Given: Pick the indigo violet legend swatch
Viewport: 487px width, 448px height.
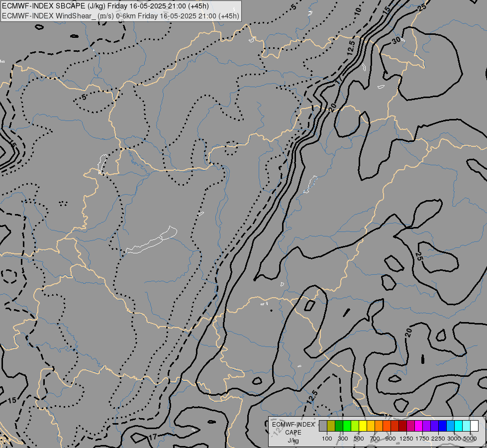Looking at the screenshot, I should pos(434,426).
